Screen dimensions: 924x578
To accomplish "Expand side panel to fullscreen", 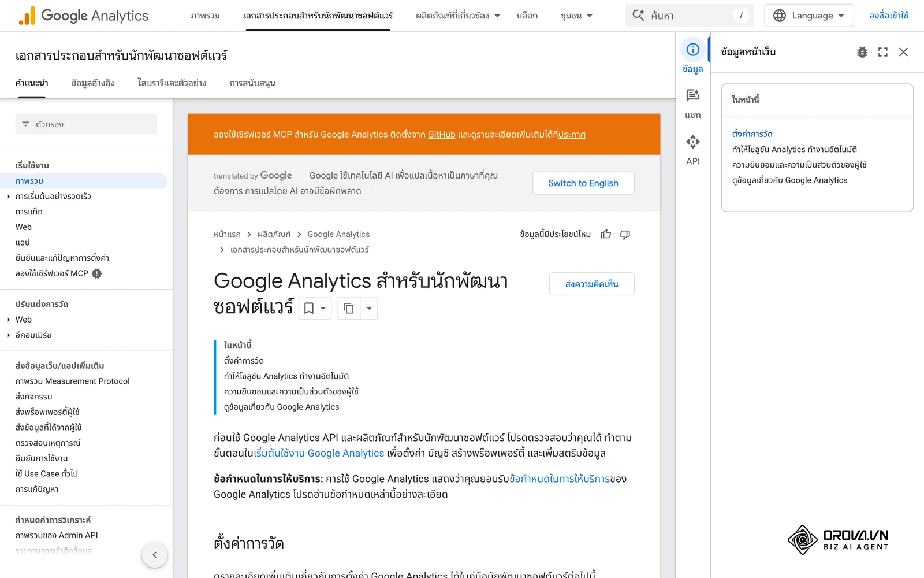I will coord(883,52).
